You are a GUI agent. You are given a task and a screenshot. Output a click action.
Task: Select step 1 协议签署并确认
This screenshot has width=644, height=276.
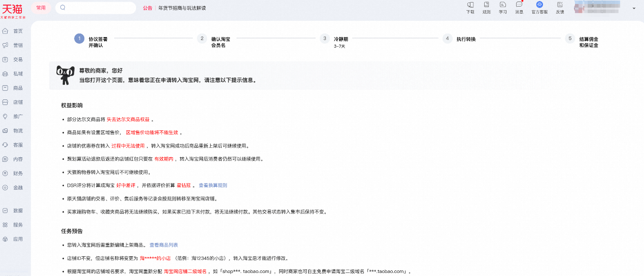point(91,42)
